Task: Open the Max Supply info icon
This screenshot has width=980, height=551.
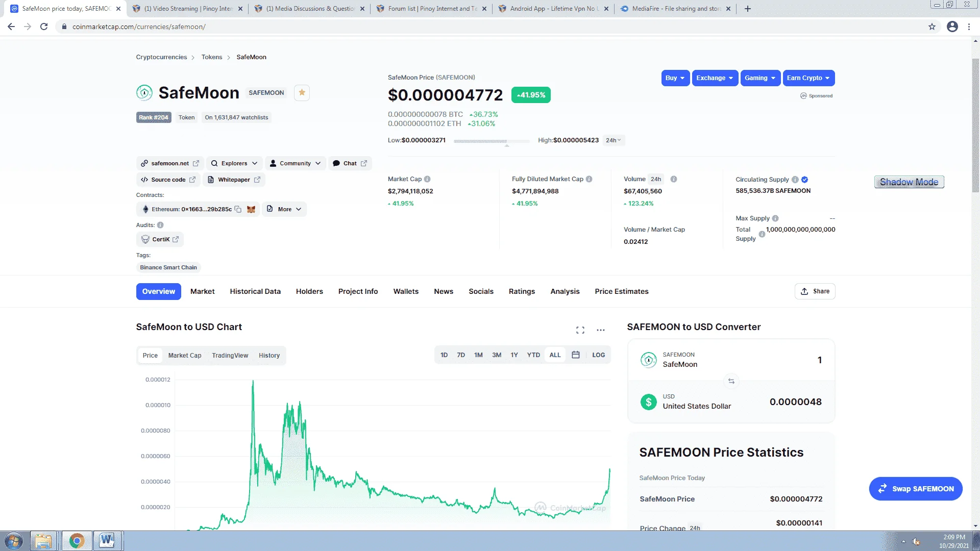Action: click(x=775, y=218)
